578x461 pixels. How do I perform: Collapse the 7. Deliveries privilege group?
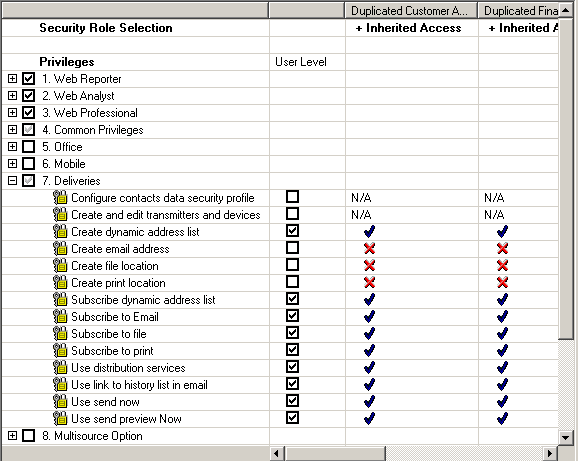(x=12, y=181)
